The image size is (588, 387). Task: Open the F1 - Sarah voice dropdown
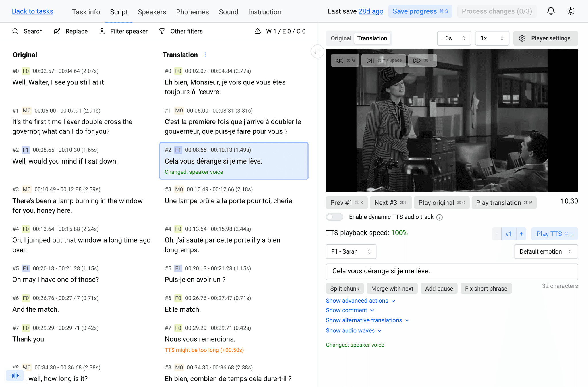(x=351, y=251)
